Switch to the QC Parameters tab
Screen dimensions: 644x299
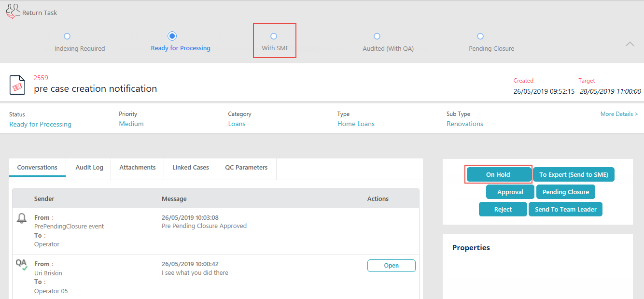pos(246,168)
